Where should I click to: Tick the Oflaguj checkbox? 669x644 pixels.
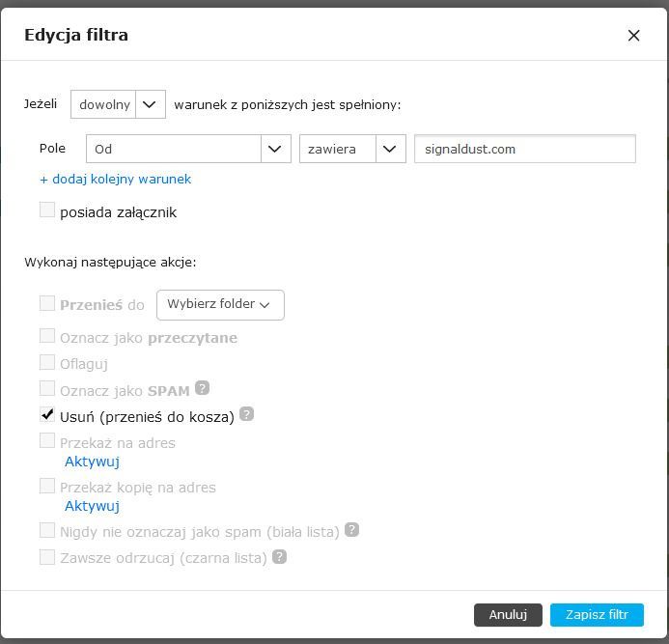click(x=47, y=362)
